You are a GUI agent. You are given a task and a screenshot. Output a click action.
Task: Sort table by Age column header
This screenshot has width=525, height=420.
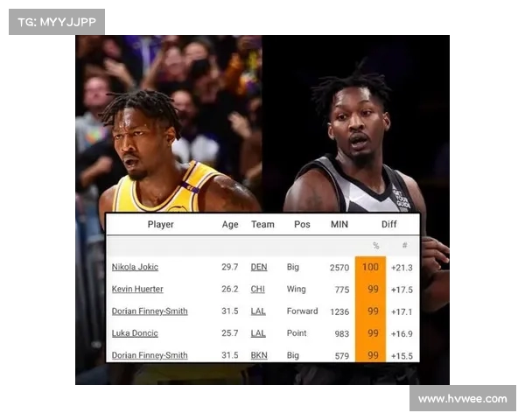coord(230,224)
